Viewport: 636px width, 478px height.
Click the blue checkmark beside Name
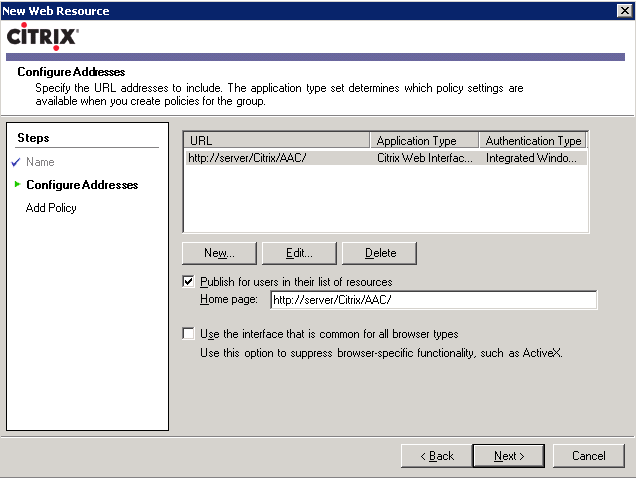coord(16,162)
